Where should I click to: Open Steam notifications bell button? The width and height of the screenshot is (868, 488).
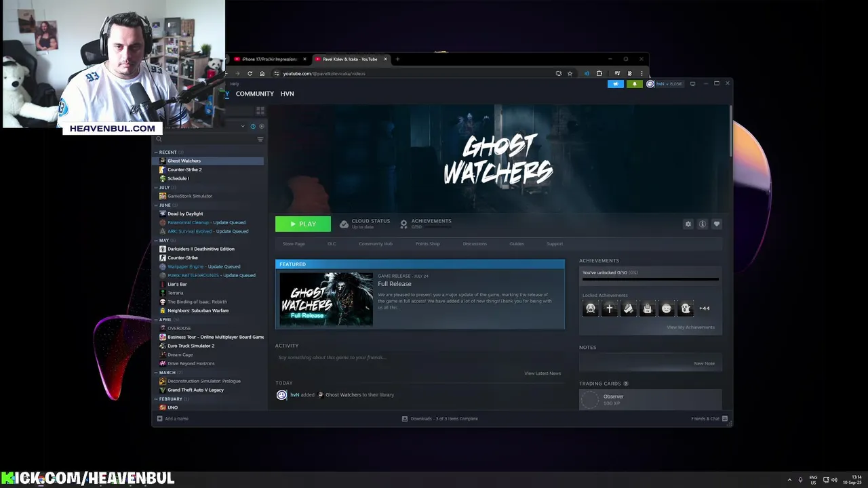coord(635,84)
